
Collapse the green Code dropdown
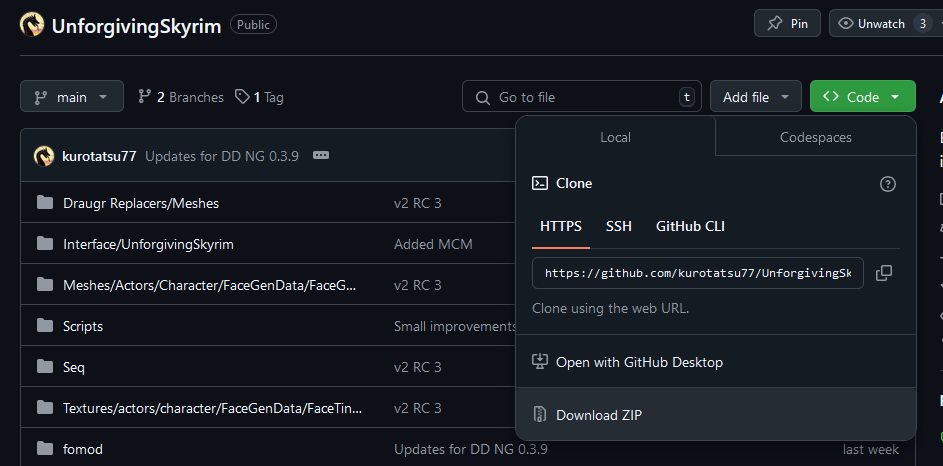click(862, 97)
